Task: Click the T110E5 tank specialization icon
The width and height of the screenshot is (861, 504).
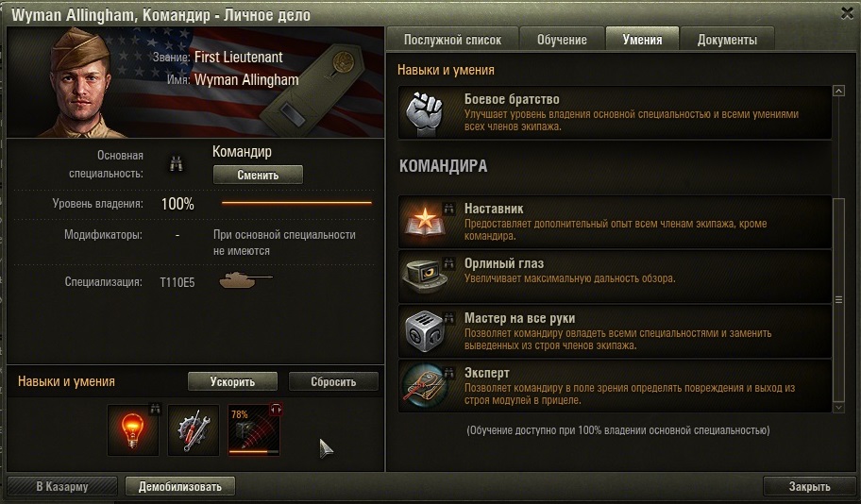Action: [245, 280]
